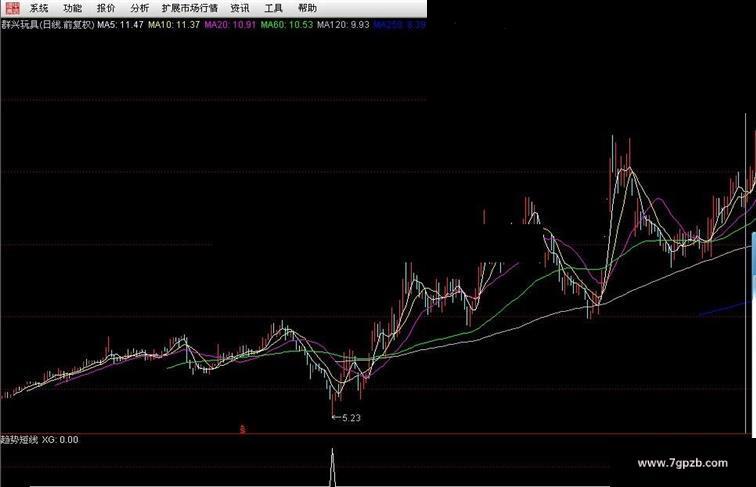Open the 报价 menu

(106, 8)
